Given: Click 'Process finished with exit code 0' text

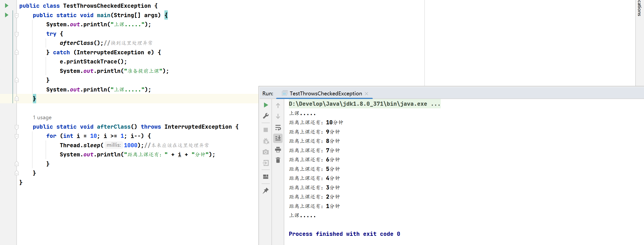Looking at the screenshot, I should [x=344, y=234].
